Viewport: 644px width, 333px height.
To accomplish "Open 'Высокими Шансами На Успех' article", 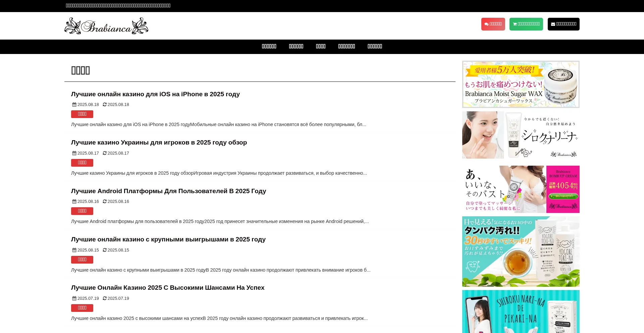I will click(x=167, y=288).
